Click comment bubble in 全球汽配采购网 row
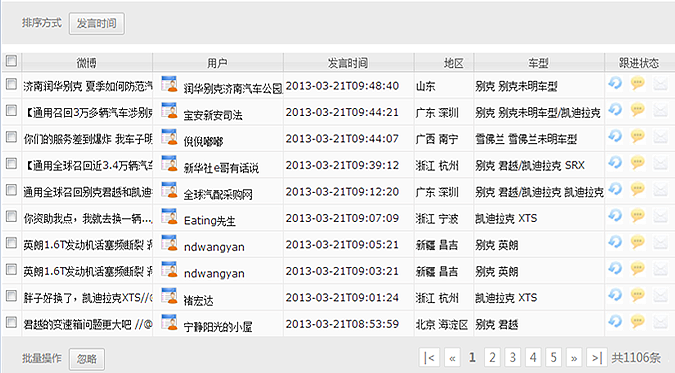This screenshot has height=373, width=675. 638,189
